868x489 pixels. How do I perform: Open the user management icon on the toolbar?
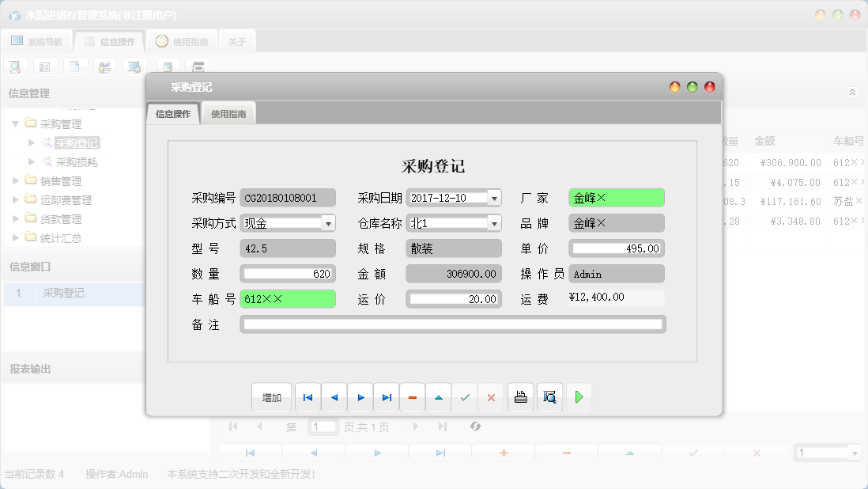(x=104, y=66)
